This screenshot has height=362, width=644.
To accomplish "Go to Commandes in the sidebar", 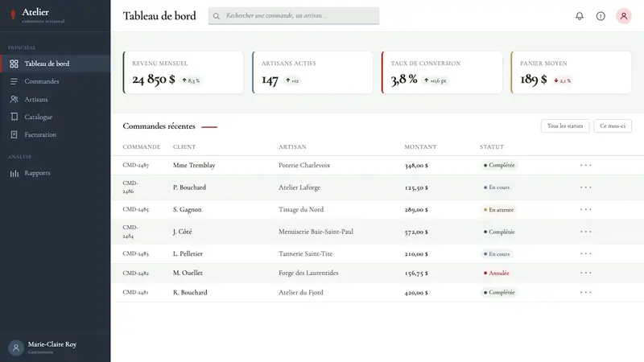I will (x=55, y=81).
